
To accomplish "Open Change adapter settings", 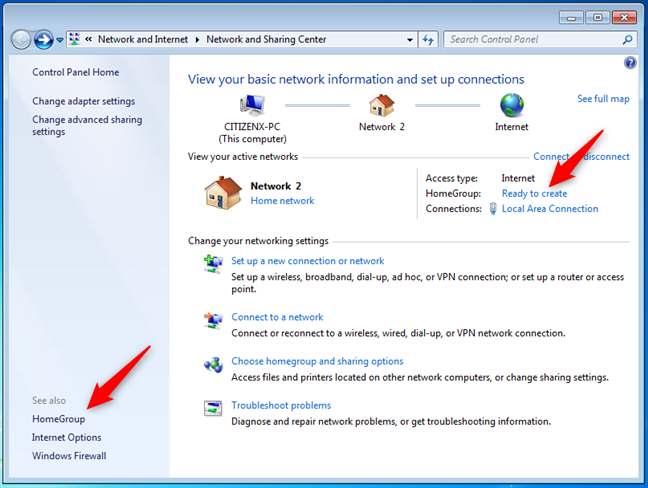I will coord(83,101).
